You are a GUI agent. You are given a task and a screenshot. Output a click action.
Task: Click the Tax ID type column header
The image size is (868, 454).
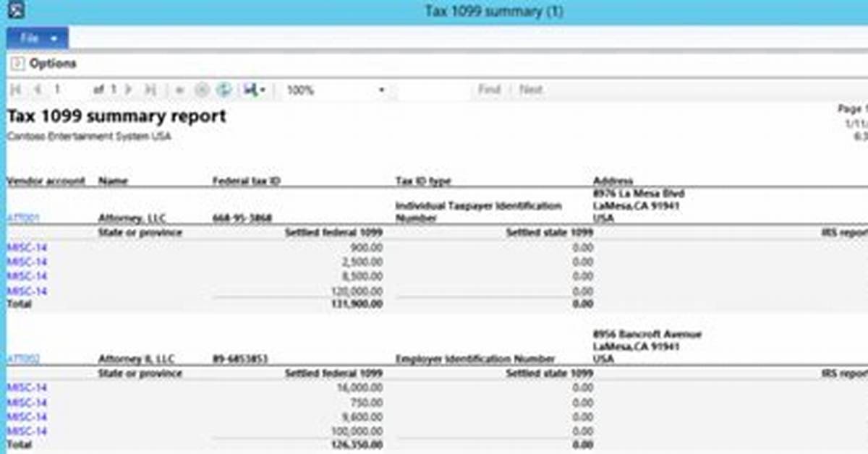tap(423, 181)
